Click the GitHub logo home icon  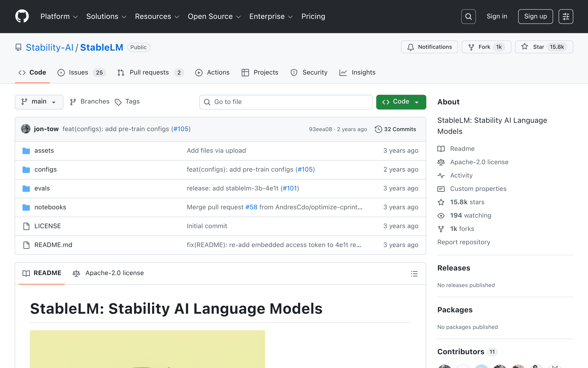click(x=22, y=16)
